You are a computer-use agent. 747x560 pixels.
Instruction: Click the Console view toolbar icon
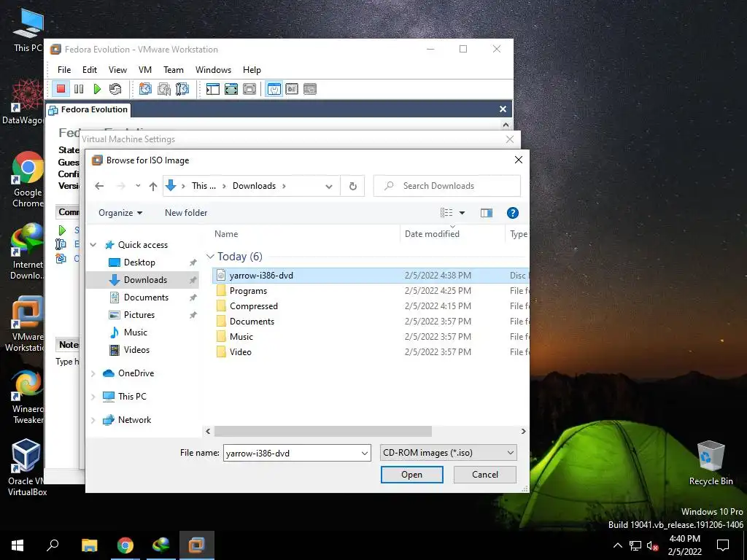pyautogui.click(x=292, y=89)
